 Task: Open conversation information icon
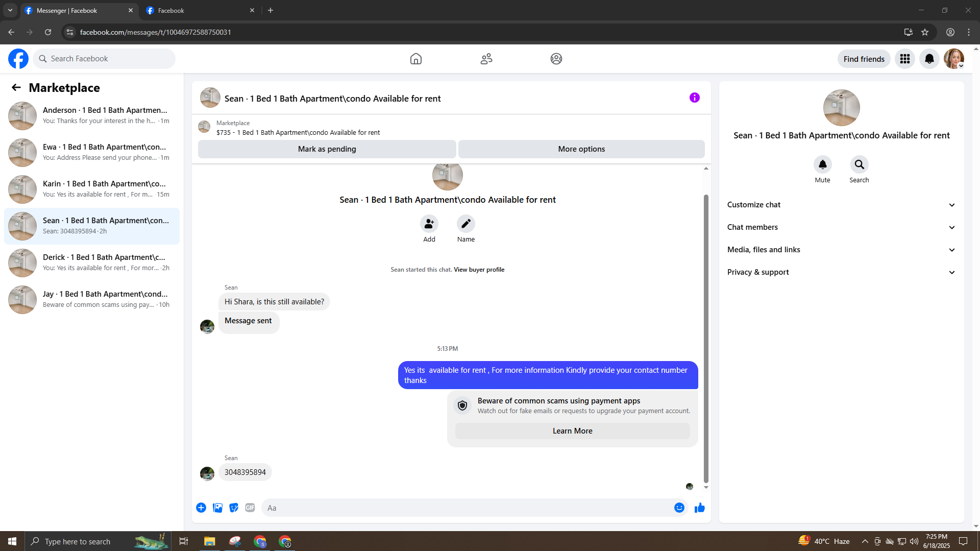coord(695,98)
